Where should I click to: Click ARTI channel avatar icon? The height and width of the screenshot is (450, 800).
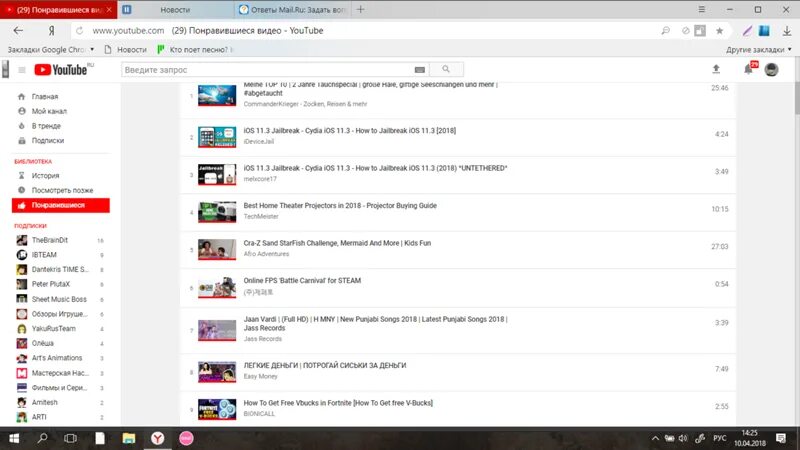coord(21,417)
